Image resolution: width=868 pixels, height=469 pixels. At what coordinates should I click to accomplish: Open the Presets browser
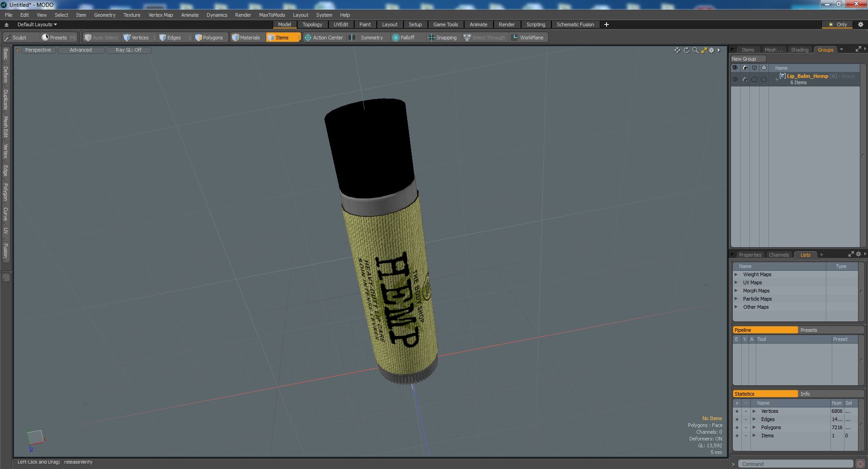pos(58,38)
